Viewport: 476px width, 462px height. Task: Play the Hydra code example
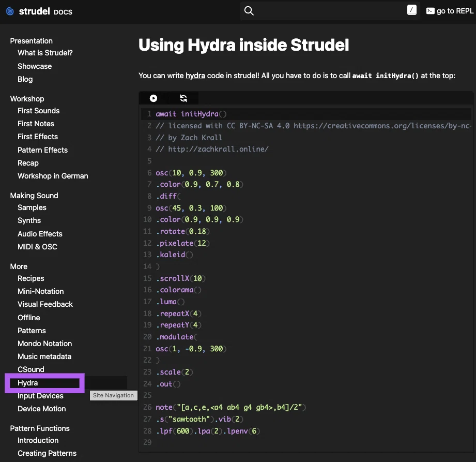point(153,98)
